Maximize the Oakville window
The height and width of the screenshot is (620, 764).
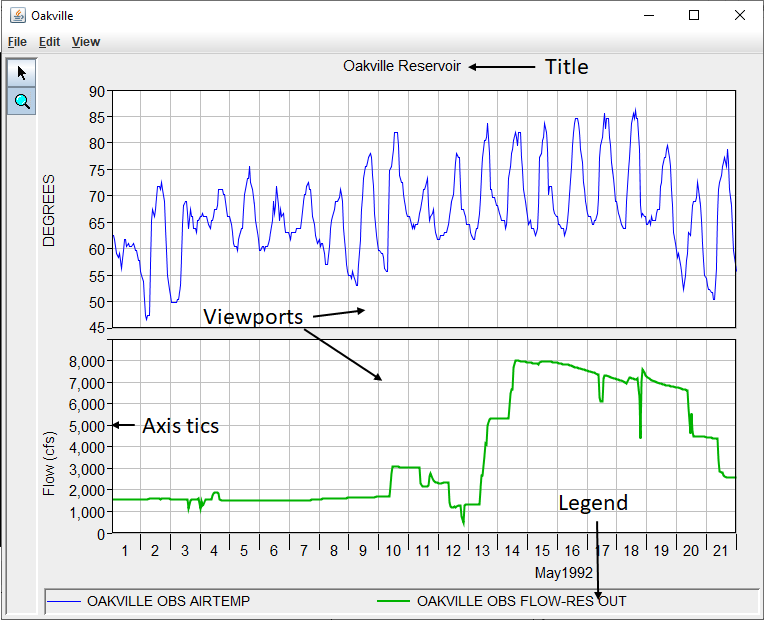pos(694,16)
